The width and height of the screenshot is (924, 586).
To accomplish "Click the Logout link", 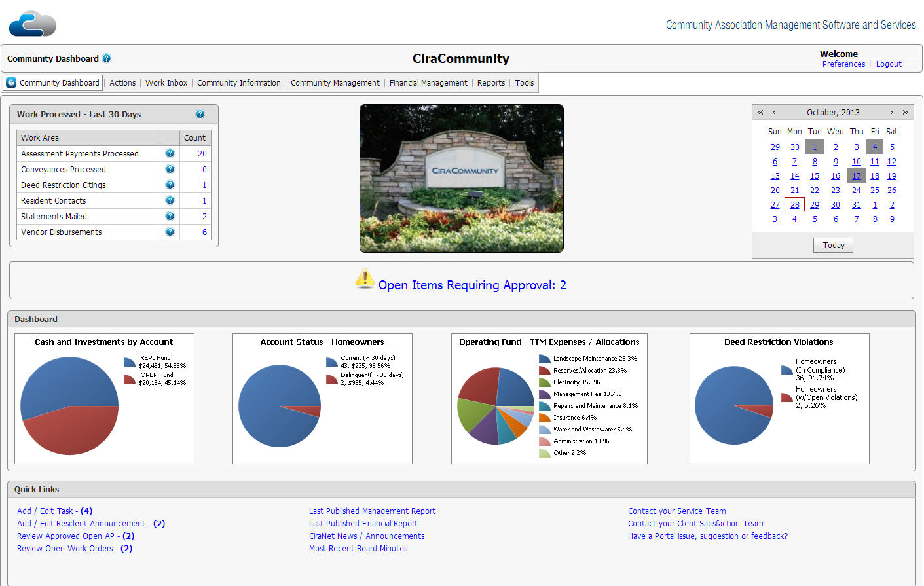I will point(889,64).
